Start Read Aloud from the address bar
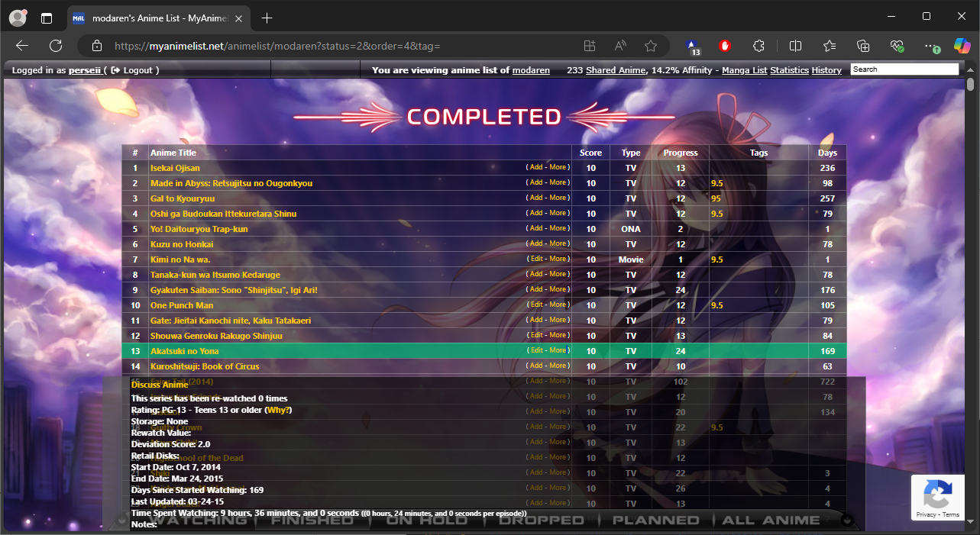 [x=620, y=46]
